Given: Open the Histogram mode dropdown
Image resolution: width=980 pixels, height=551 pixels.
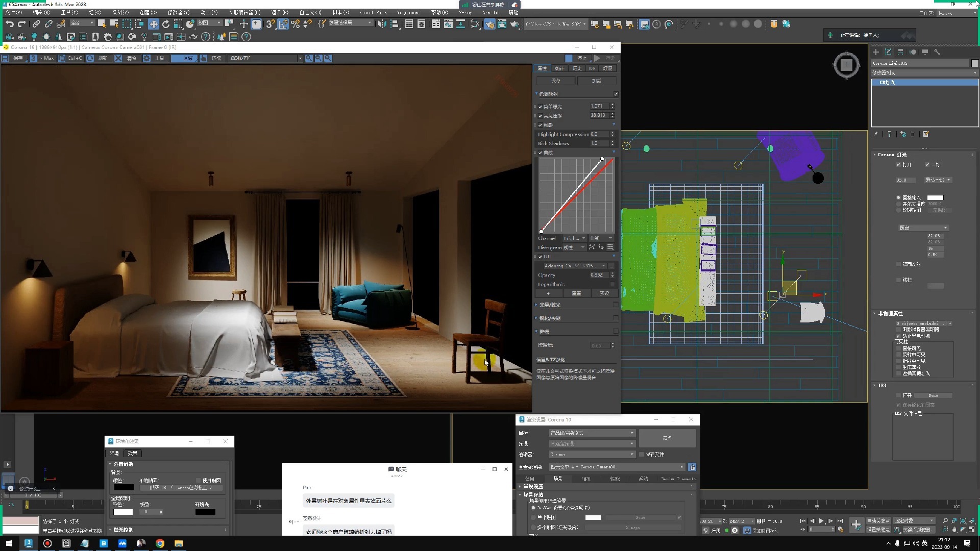Looking at the screenshot, I should (574, 247).
